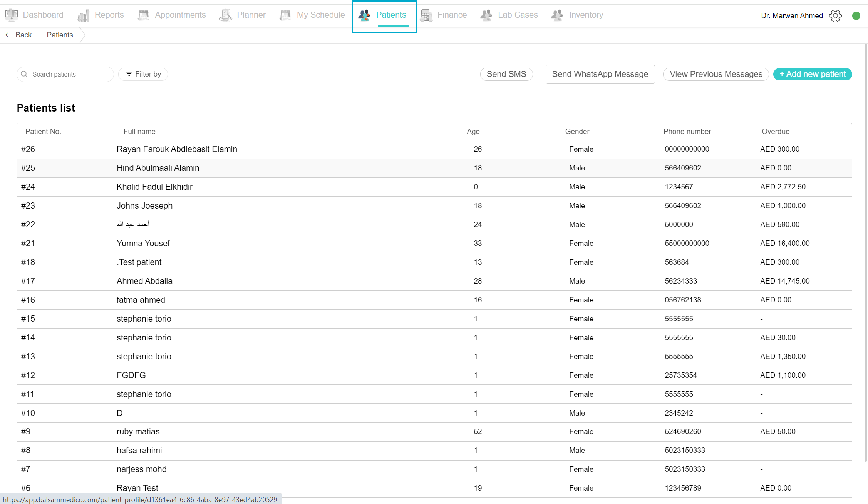This screenshot has height=504, width=868.
Task: Open patient Rayan Farouk Abdlebasit Elamin row
Action: click(434, 149)
